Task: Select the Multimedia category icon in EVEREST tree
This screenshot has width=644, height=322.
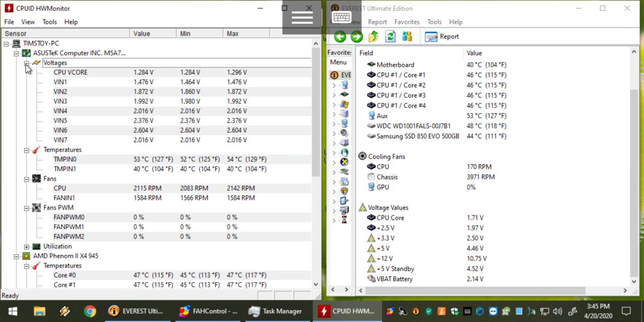Action: click(x=344, y=133)
